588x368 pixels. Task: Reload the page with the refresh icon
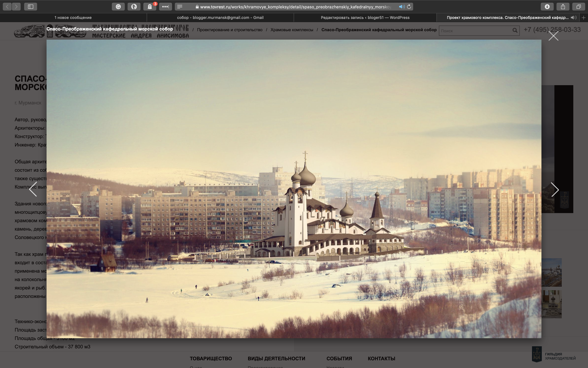click(409, 7)
